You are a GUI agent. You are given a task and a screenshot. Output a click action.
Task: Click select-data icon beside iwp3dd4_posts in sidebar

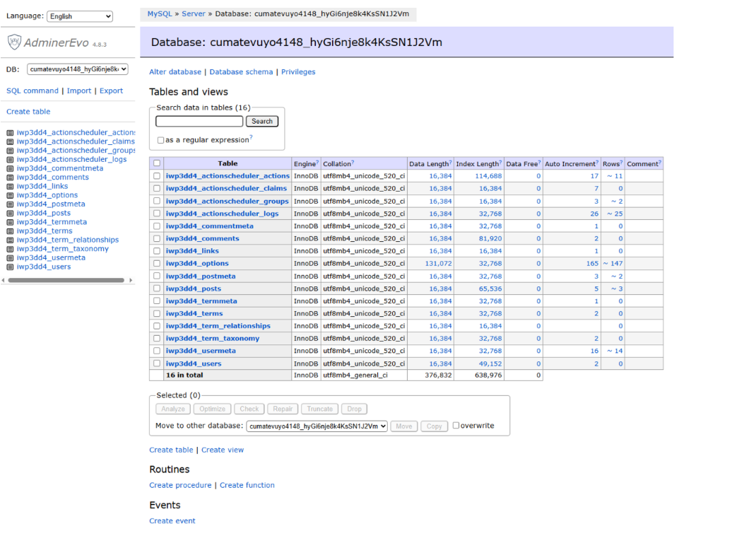pyautogui.click(x=10, y=214)
